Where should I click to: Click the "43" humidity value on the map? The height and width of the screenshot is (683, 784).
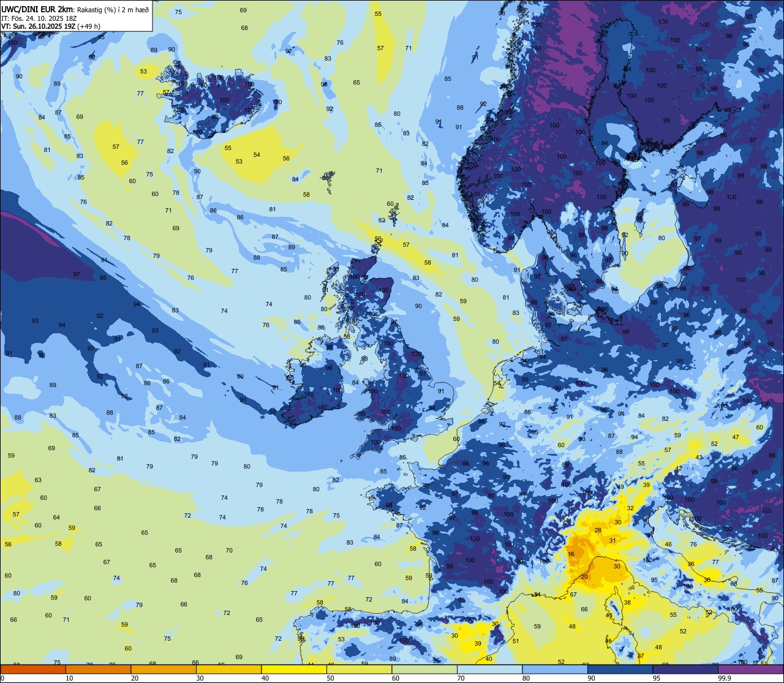tap(699, 458)
